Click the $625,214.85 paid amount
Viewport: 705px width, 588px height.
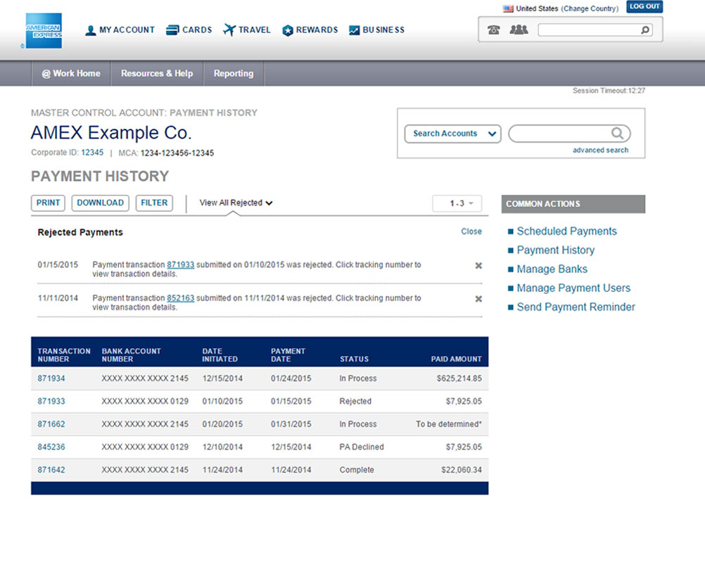459,378
